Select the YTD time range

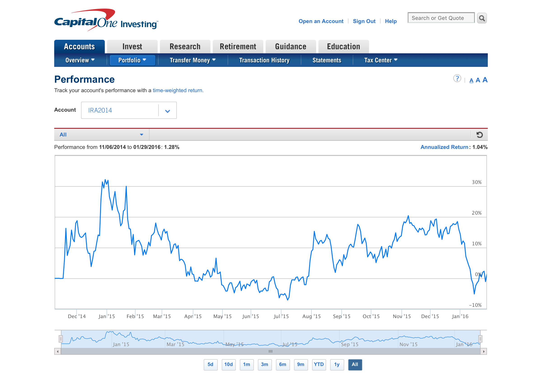tap(319, 364)
